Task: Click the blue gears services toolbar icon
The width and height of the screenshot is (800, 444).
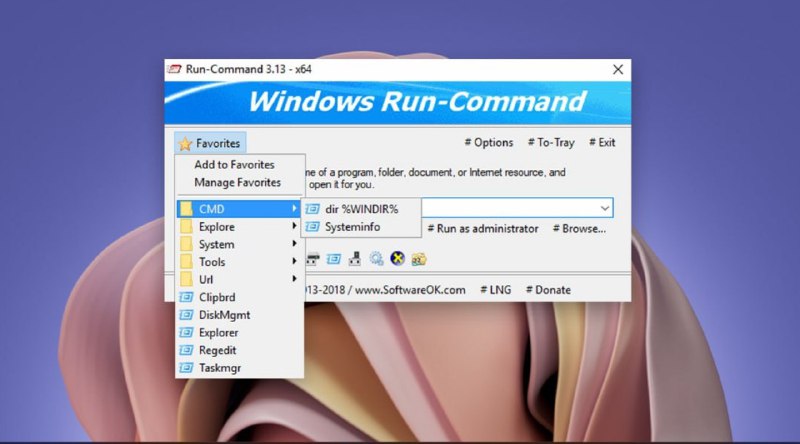Action: coord(376,259)
